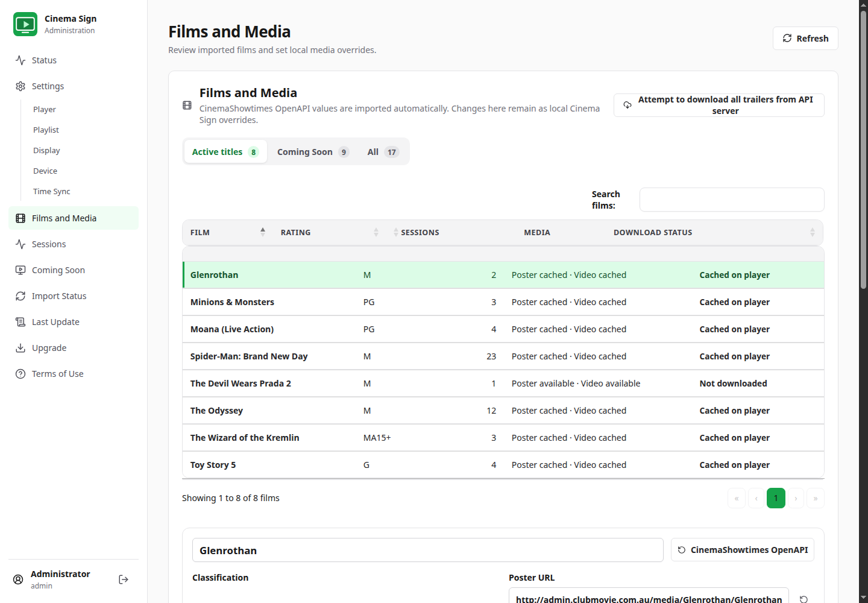This screenshot has width=868, height=603.
Task: Click the Films and Media film-strip sidebar icon
Action: pyautogui.click(x=20, y=218)
